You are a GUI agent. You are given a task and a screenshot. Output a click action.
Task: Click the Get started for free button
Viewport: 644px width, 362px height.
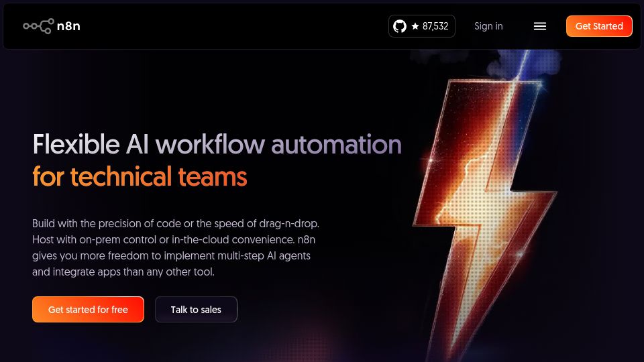(88, 310)
